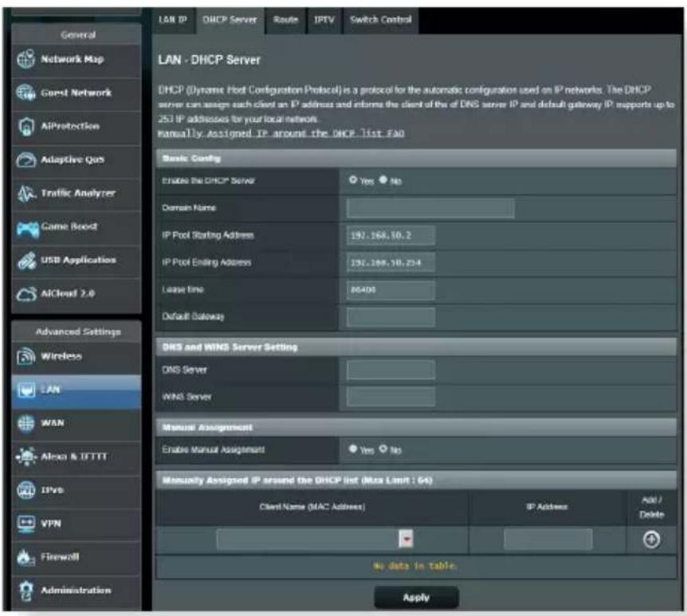This screenshot has width=687, height=616.
Task: Add manual assignment entry with plus icon
Action: (x=651, y=539)
